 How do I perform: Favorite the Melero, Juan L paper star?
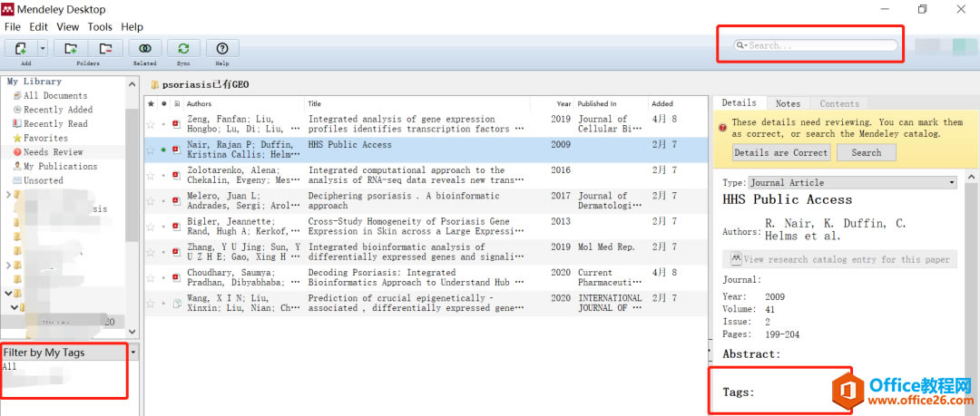tap(151, 201)
